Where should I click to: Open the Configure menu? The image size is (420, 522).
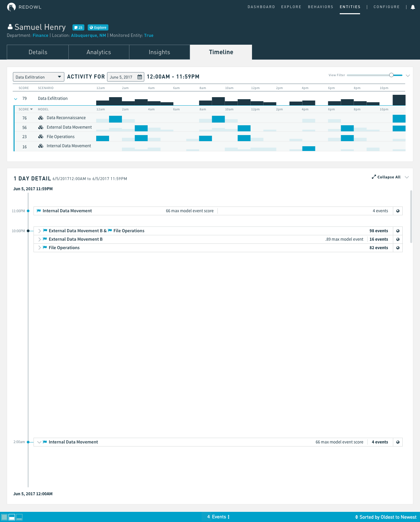pos(386,7)
